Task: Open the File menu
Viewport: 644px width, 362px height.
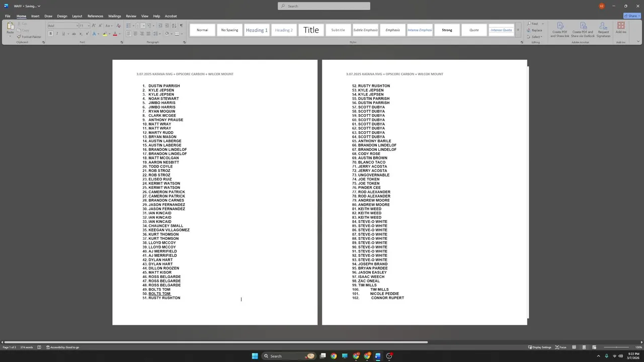Action: [x=8, y=16]
